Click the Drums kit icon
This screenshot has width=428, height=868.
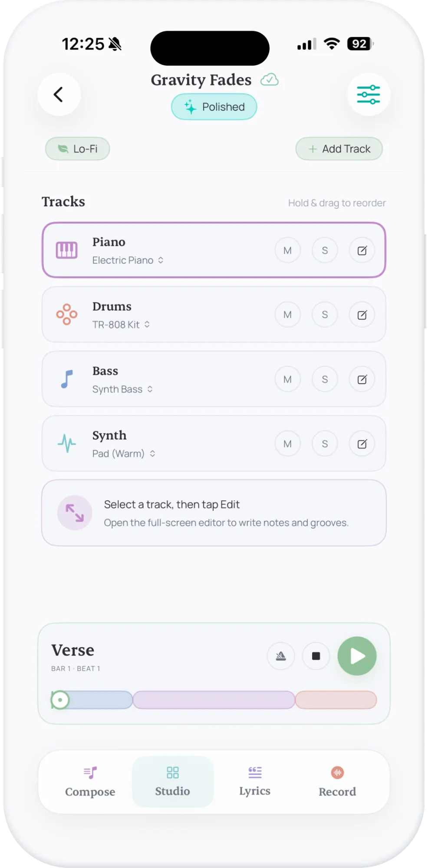[x=66, y=314]
